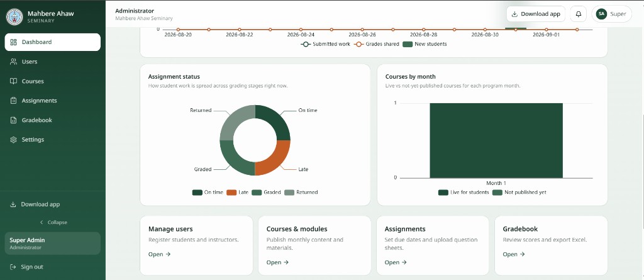
Task: Open the Assignments section
Action: (x=53, y=100)
